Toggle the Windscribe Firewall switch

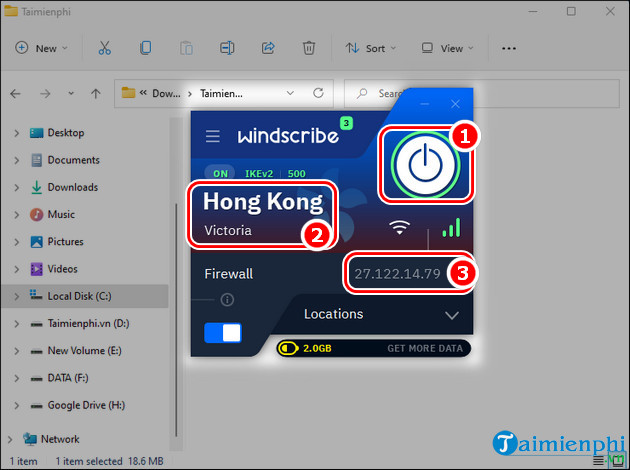223,333
